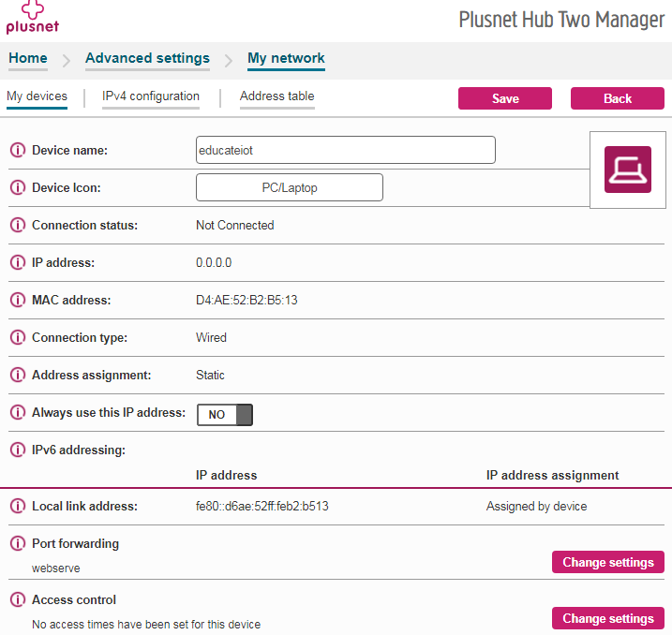
Task: Open the Address table tab
Action: coord(276,96)
